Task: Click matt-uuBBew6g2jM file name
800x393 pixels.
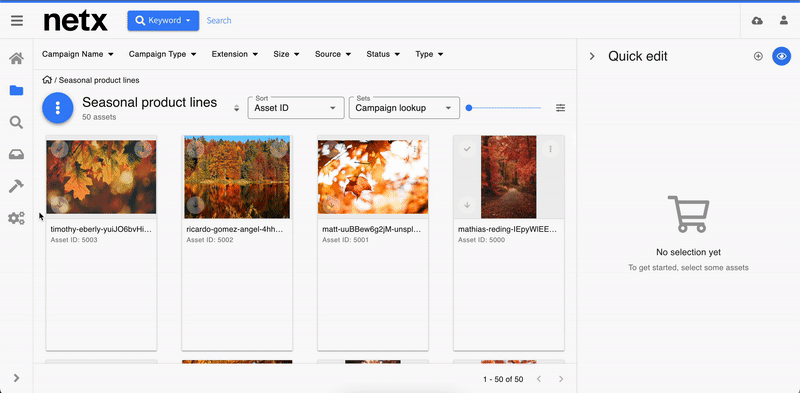Action: [372, 230]
